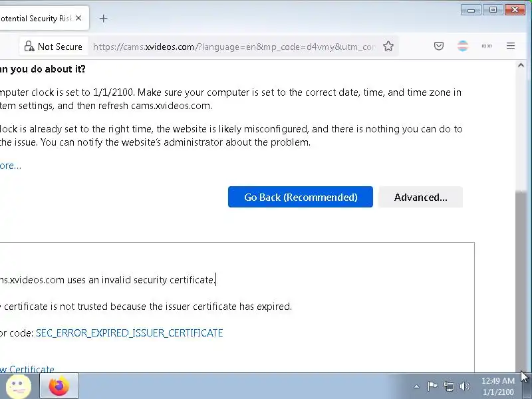
Task: Click text 'the issuer certificate has expired.'
Action: pyautogui.click(x=220, y=307)
